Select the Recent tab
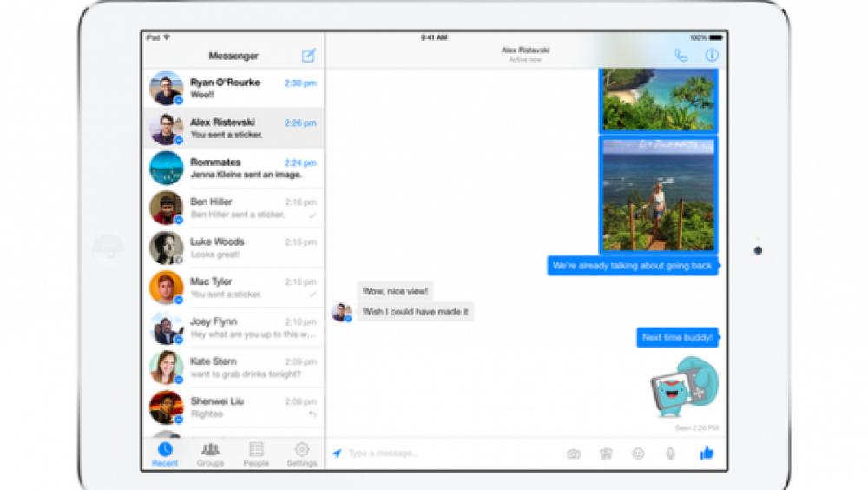Viewport: 868px width, 490px height. click(x=165, y=454)
